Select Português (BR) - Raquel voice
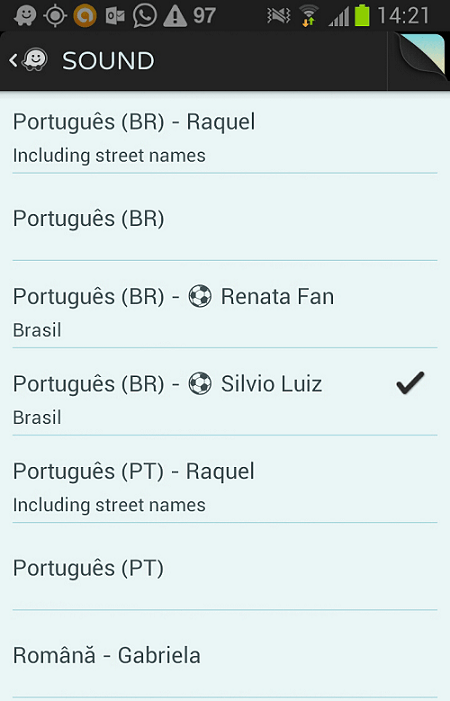450x701 pixels. coord(225,134)
